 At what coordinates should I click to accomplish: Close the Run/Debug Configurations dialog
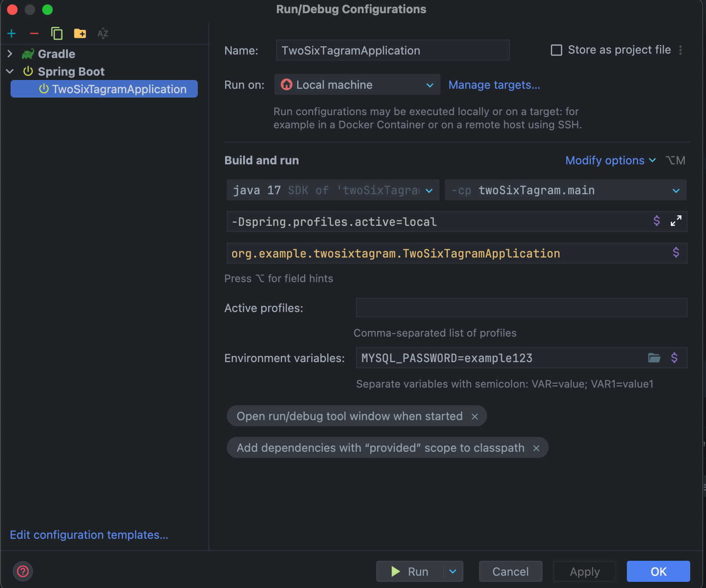pyautogui.click(x=12, y=9)
